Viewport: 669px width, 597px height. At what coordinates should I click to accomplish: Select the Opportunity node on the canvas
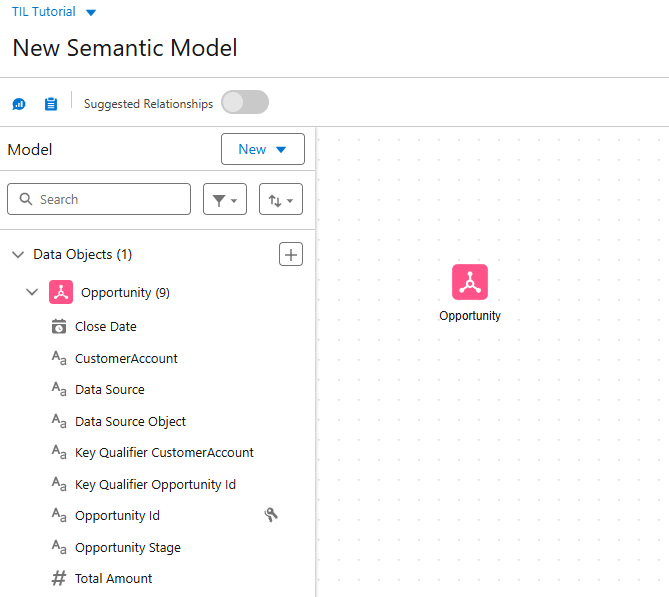click(x=469, y=283)
